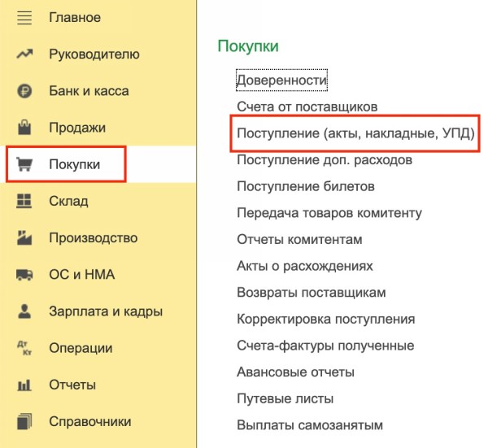This screenshot has height=448, width=488.
Task: Open Выплаты самозанятым link
Action: pyautogui.click(x=309, y=424)
